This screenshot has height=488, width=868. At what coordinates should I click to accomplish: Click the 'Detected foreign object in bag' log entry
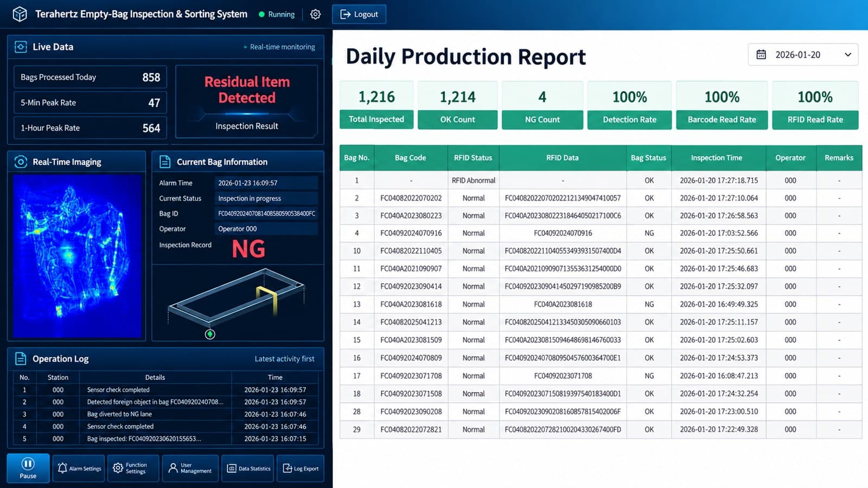tap(165, 402)
